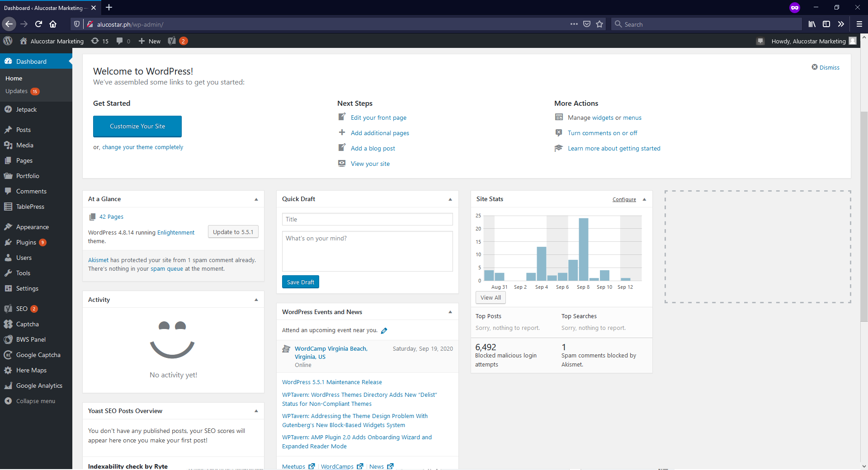Open the SEO menu item
Viewport: 868px width, 470px height.
[36, 309]
